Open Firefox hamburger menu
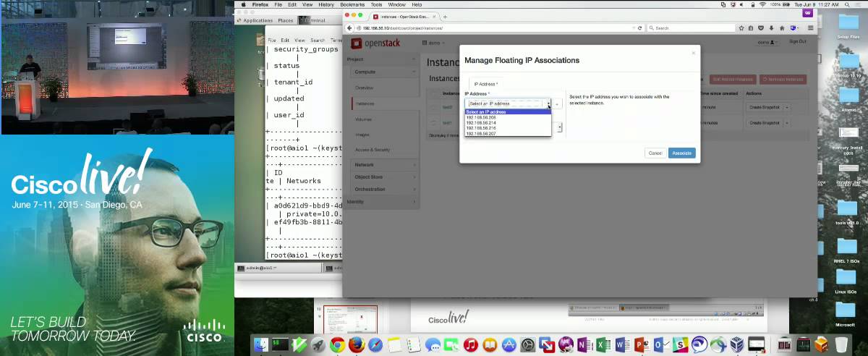 pos(811,27)
